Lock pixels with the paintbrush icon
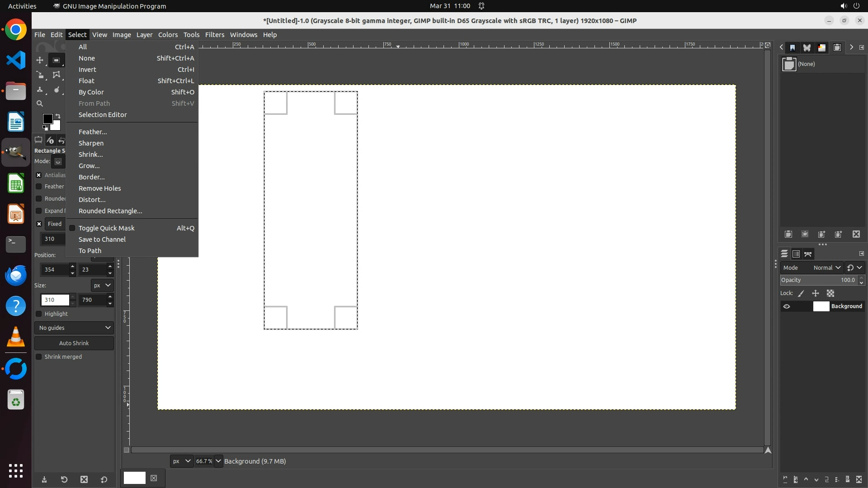 pos(801,293)
